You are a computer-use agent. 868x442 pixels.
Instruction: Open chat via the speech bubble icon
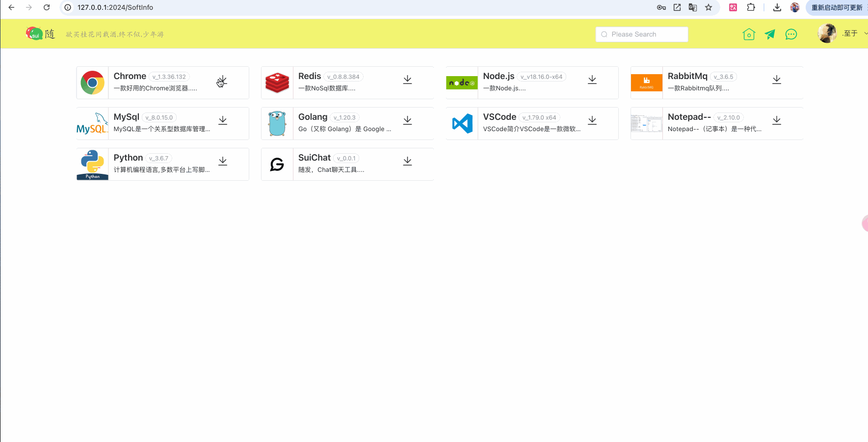791,34
